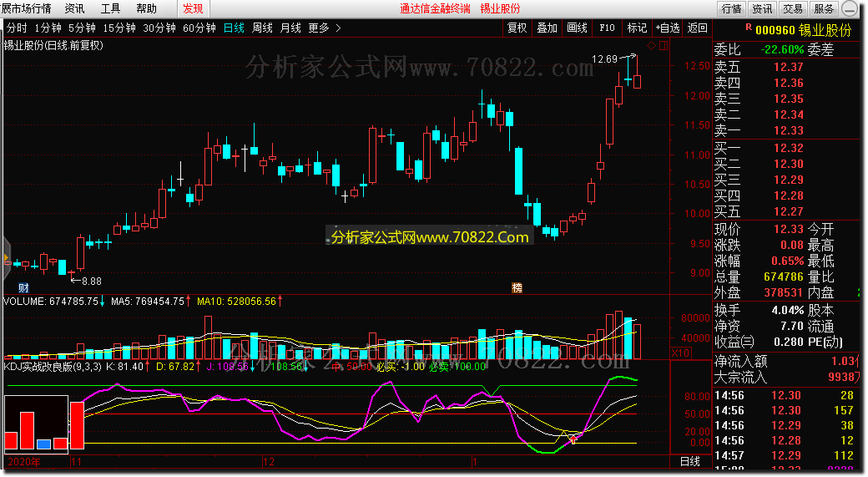
Task: Click the 榜 ranking marker on chart
Action: tap(517, 287)
